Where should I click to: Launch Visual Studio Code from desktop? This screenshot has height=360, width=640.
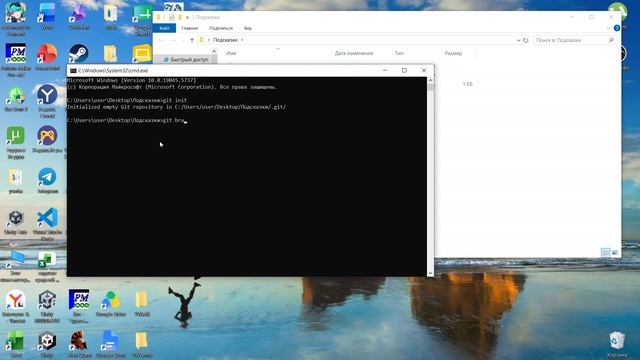(x=47, y=218)
